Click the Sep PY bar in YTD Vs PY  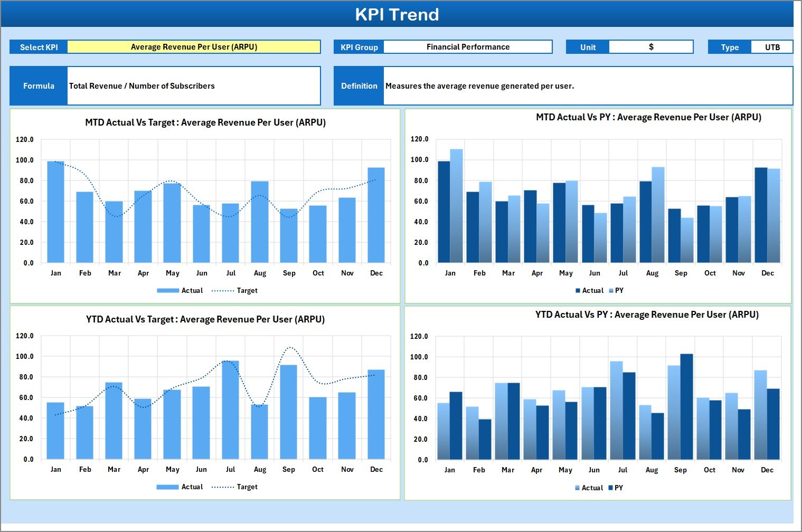coord(686,407)
